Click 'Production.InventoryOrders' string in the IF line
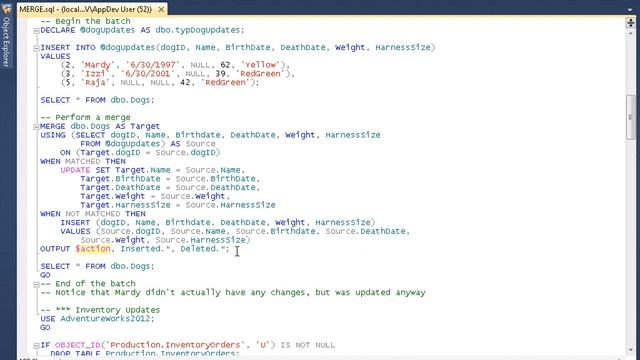Image resolution: width=640 pixels, height=360 pixels. coord(175,345)
